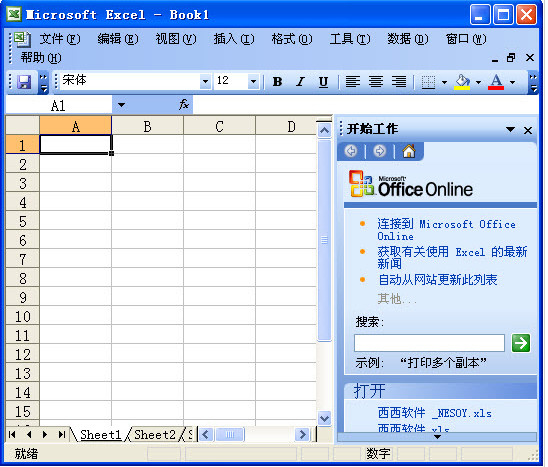Go to previous sheet tab arrow
Viewport: 548px width, 467px height.
[29, 434]
